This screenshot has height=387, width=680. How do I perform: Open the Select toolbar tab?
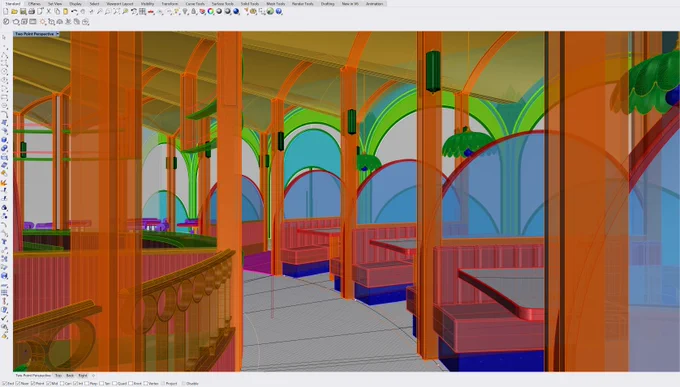click(94, 4)
